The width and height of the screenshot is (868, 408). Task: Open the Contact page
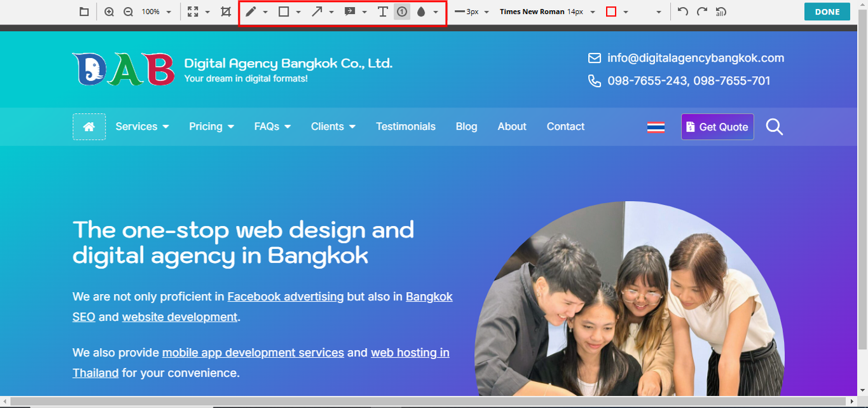pyautogui.click(x=565, y=127)
